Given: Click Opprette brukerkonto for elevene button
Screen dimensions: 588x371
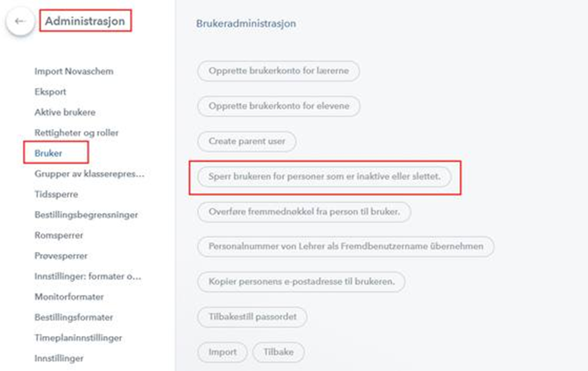Looking at the screenshot, I should [278, 106].
